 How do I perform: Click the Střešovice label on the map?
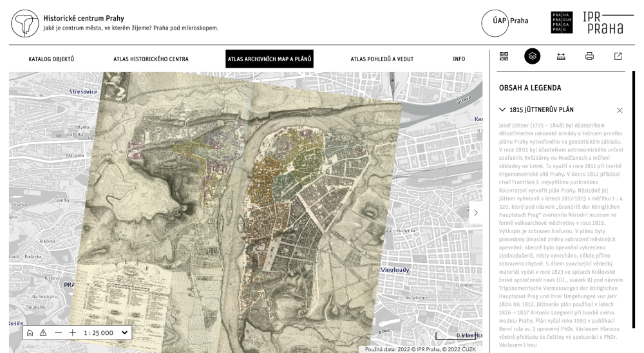pos(83,91)
